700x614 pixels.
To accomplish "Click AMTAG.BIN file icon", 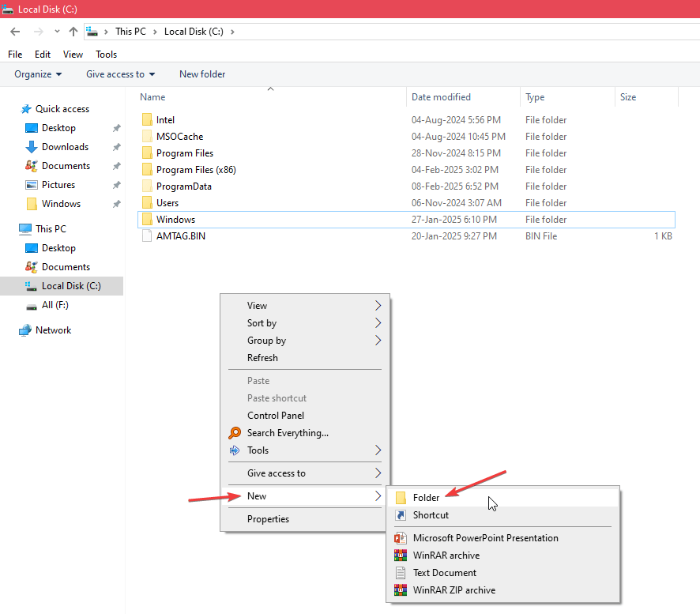I will tap(146, 236).
